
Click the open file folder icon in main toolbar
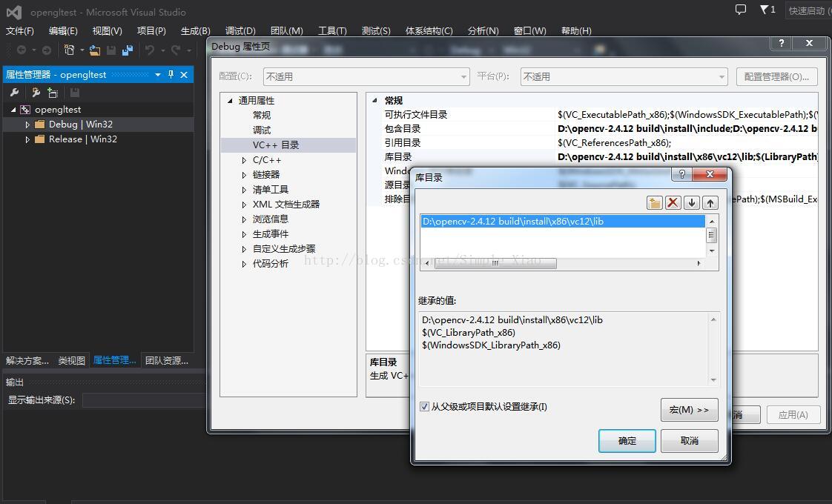click(94, 50)
